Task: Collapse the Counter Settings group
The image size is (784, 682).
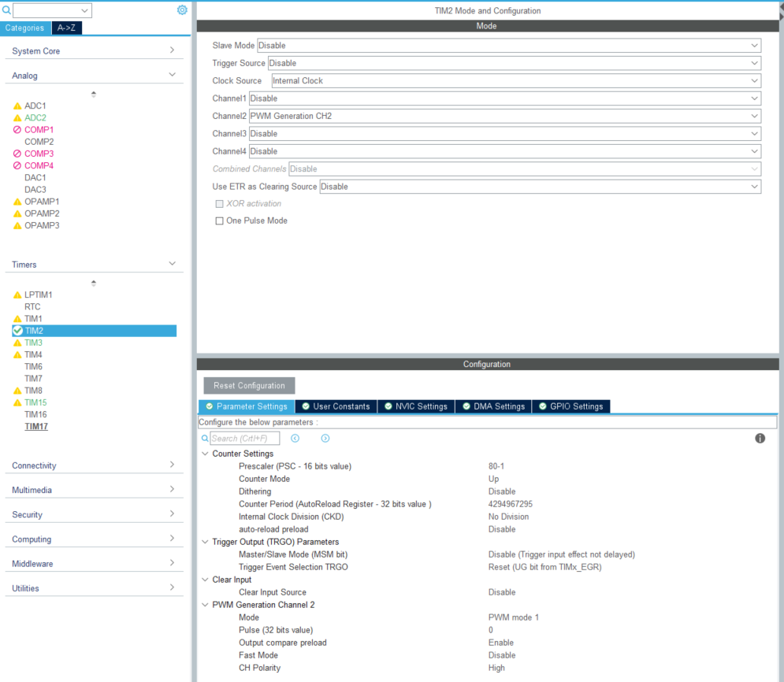Action: point(205,454)
